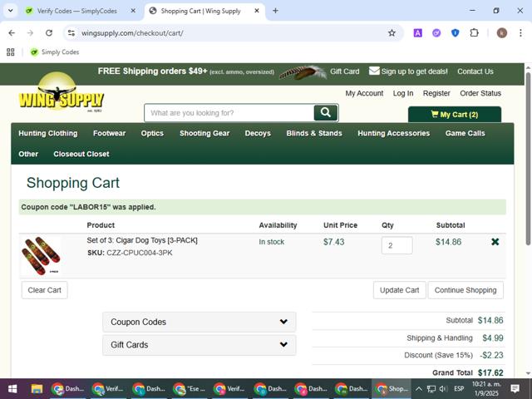Switch to the Ese... Chrome taskbar window

pyautogui.click(x=189, y=389)
